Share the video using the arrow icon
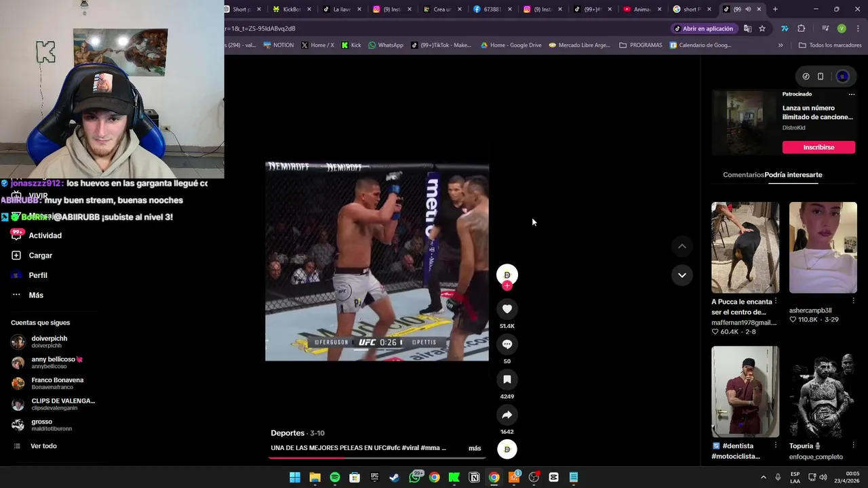This screenshot has width=868, height=488. click(507, 415)
